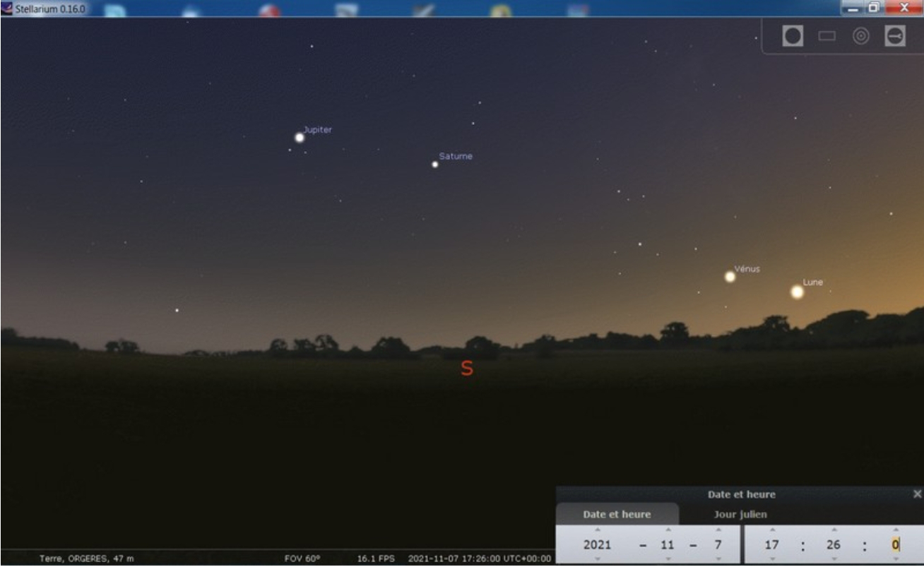
Task: Select planet Jupiter in the sky
Action: click(x=300, y=138)
